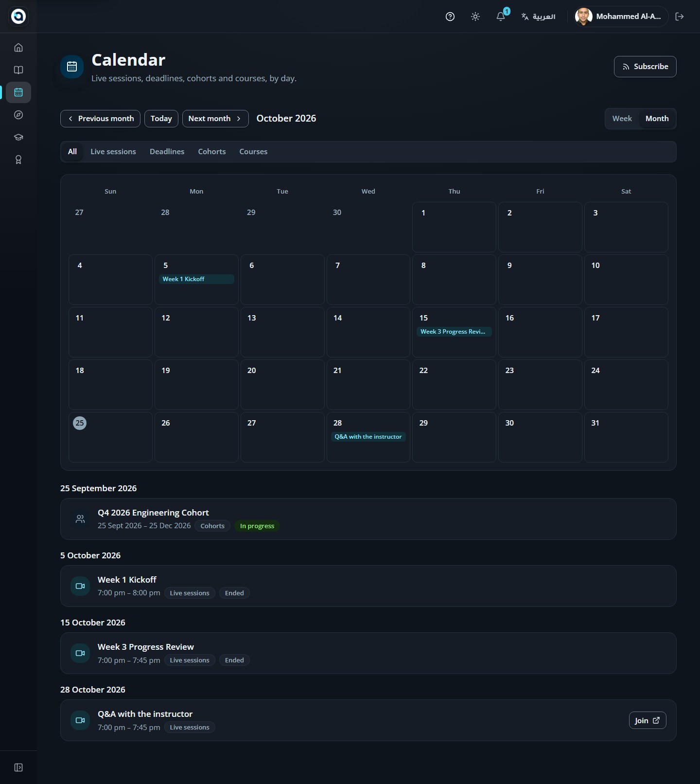Image resolution: width=700 pixels, height=784 pixels.
Task: Open Week 1 Kickoff event on calendar grid
Action: (x=196, y=279)
